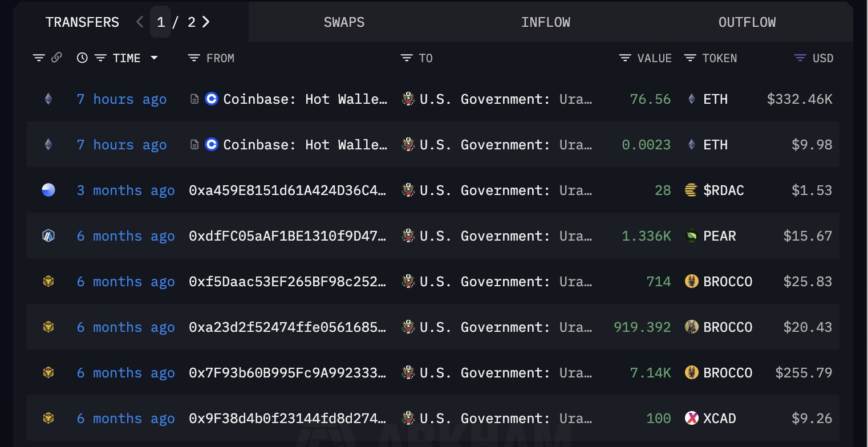Click the USD amount $9.26
Screen dimensions: 868x447
812,418
